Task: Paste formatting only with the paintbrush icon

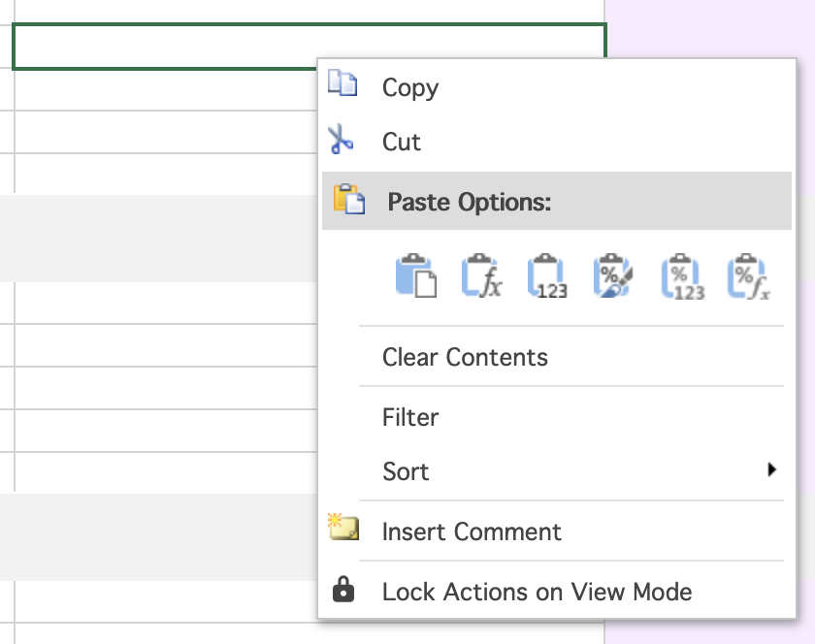Action: [614, 277]
